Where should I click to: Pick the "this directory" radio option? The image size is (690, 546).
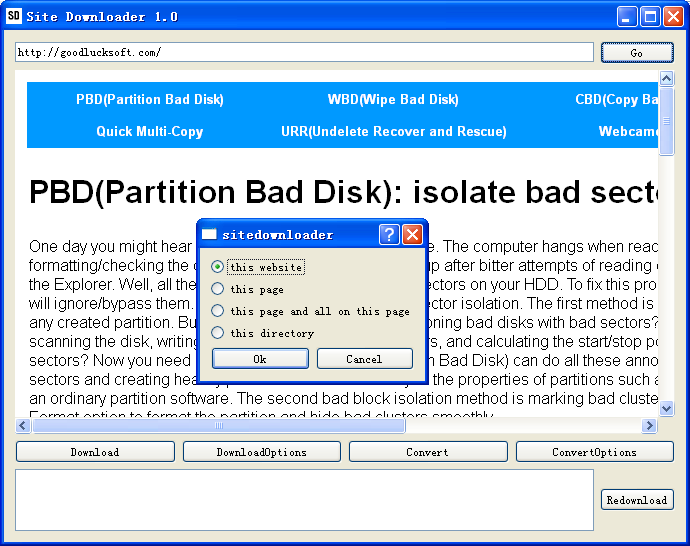[x=218, y=333]
